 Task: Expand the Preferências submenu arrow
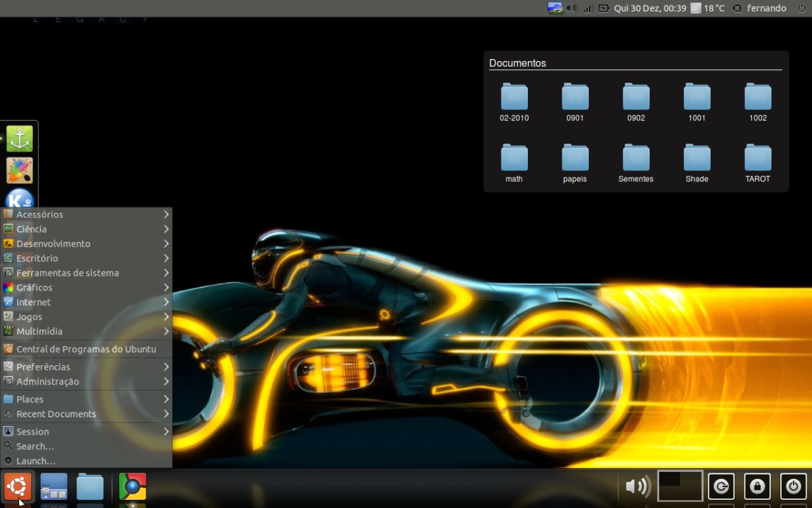pos(166,366)
